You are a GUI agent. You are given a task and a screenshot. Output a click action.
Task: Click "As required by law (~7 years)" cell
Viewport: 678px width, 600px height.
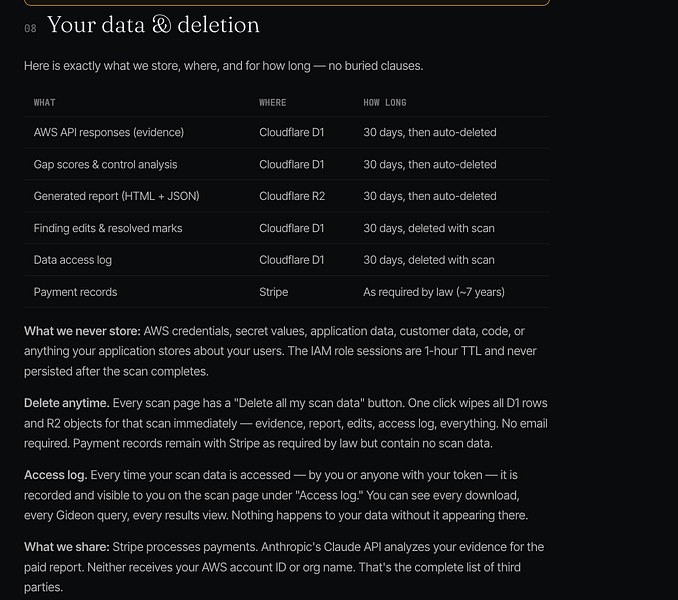[x=434, y=292]
